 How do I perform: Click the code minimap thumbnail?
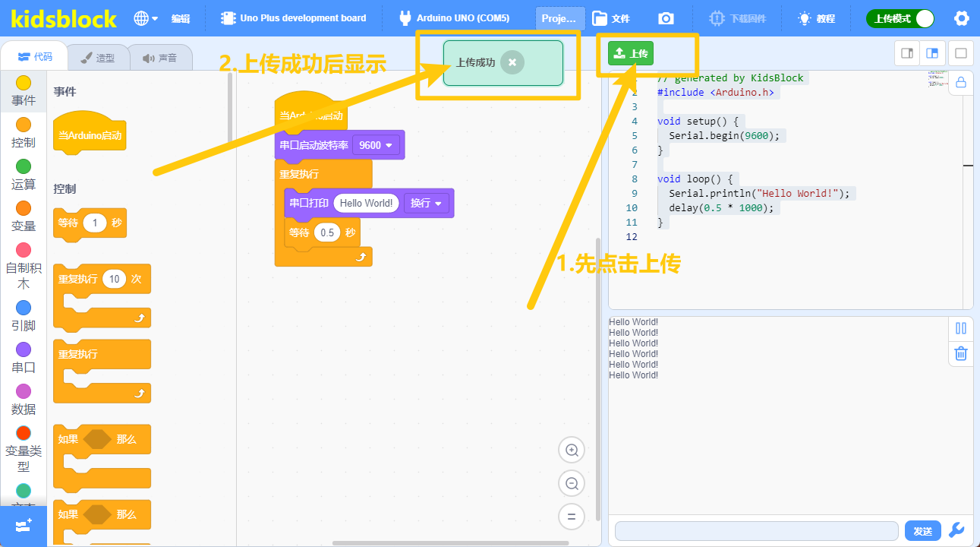[937, 79]
